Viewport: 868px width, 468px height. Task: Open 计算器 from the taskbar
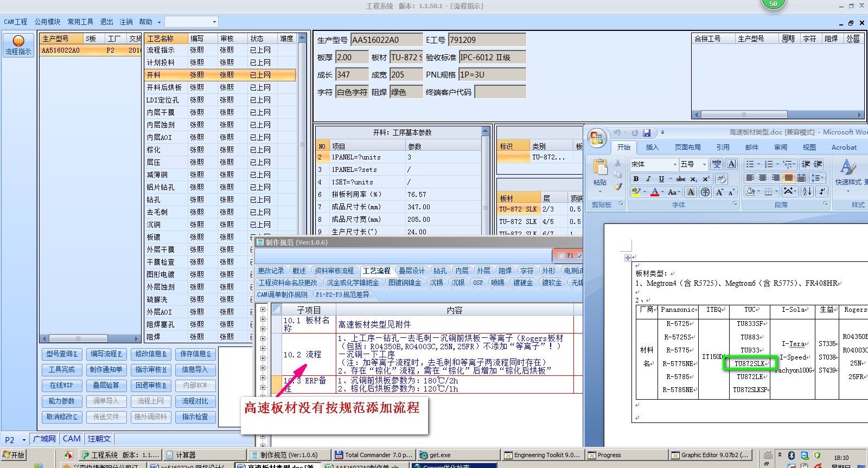point(203,455)
